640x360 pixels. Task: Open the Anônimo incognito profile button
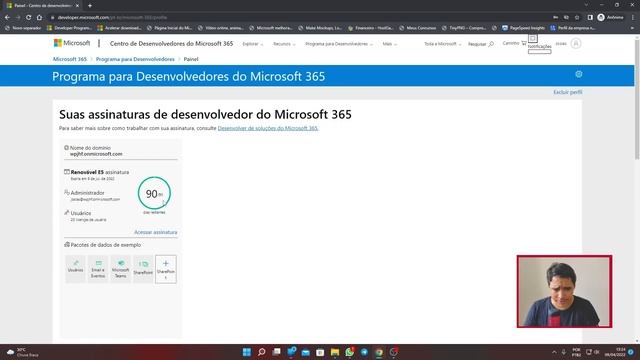coord(611,17)
